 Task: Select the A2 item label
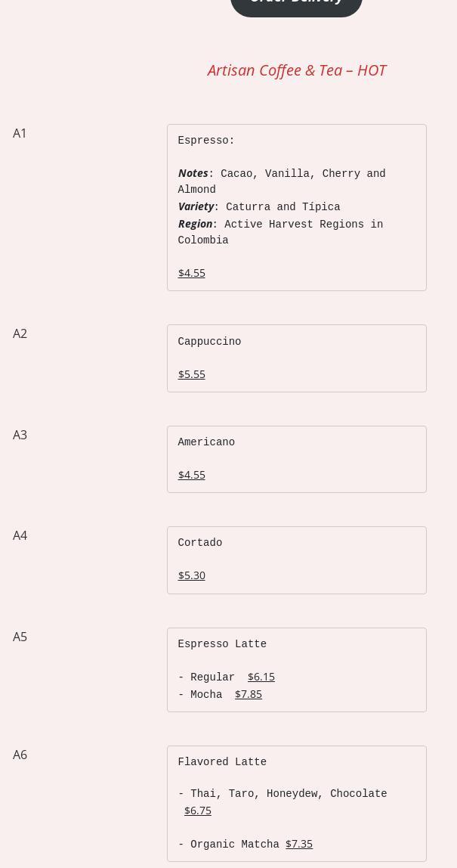coord(20,333)
